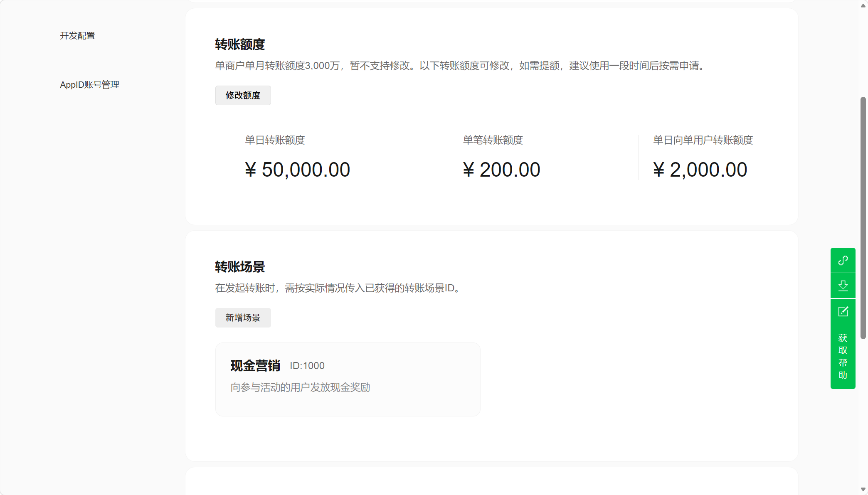Select the 现金营销 scenario card title
Screen dimensions: 868x495
[255, 366]
